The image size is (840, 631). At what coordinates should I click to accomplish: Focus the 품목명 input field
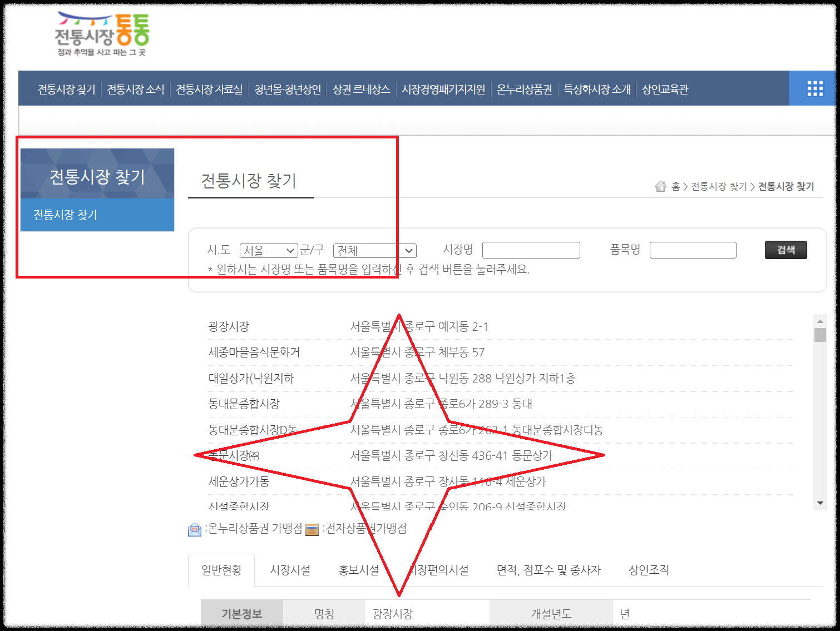coord(693,250)
